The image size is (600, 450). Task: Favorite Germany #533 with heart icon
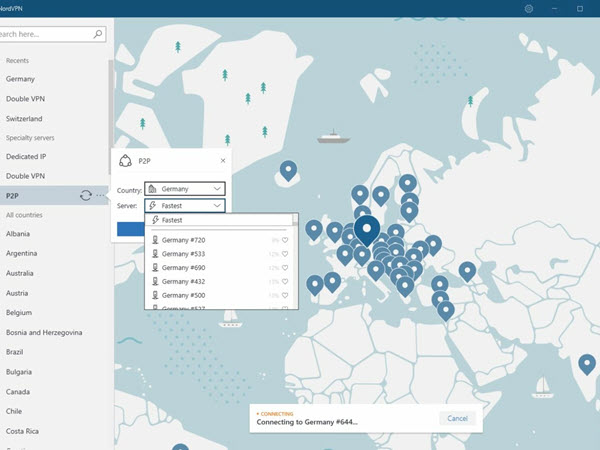[285, 254]
